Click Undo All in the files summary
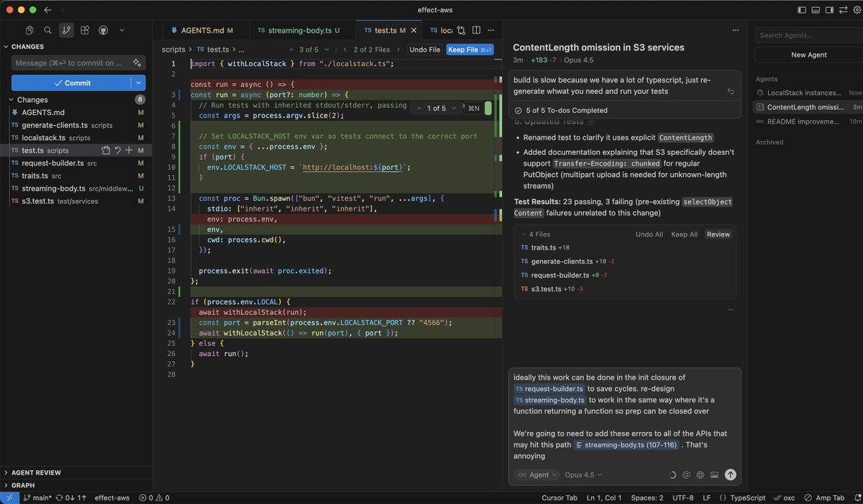This screenshot has height=504, width=863. pos(649,234)
